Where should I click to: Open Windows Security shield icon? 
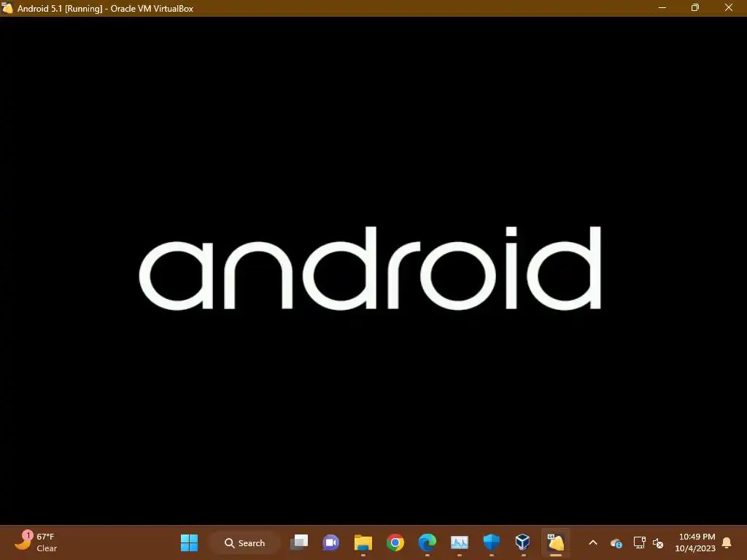click(491, 542)
